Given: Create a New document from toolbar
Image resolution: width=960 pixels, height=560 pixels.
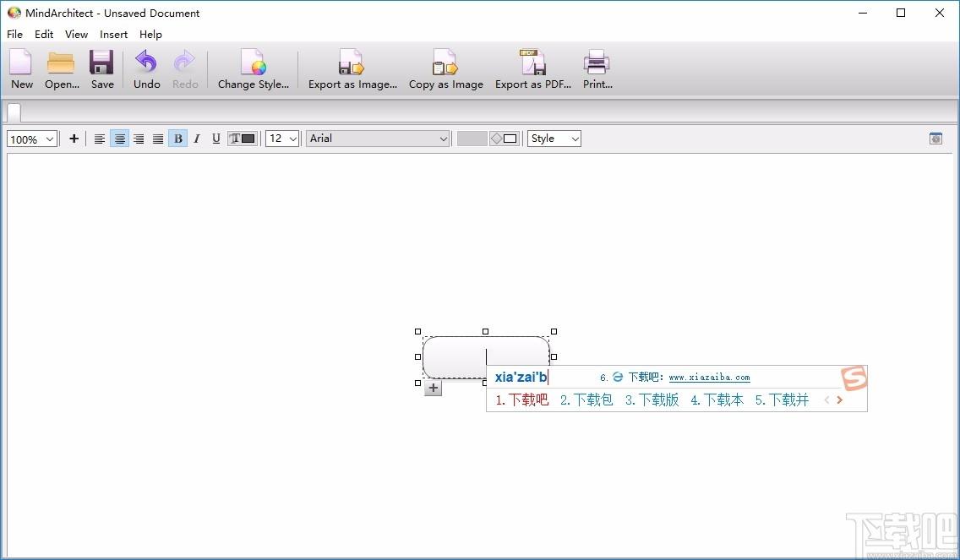Looking at the screenshot, I should click(x=21, y=69).
